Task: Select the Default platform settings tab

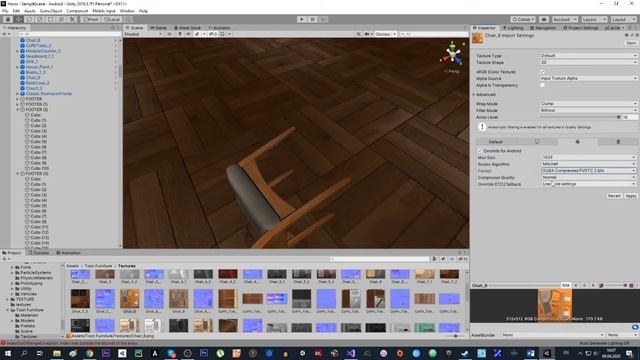Action: [x=496, y=142]
